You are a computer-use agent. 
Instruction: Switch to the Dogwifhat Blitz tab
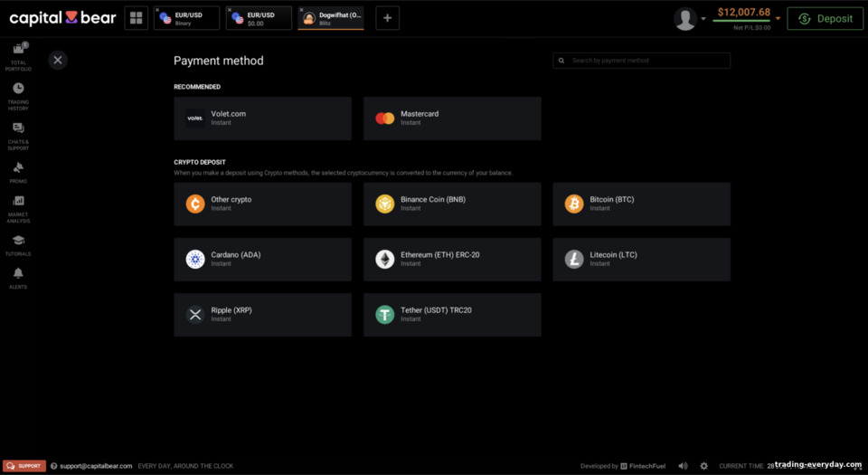pyautogui.click(x=331, y=18)
